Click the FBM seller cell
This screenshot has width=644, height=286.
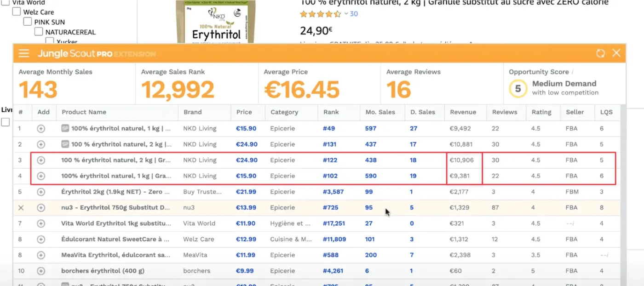(x=573, y=192)
